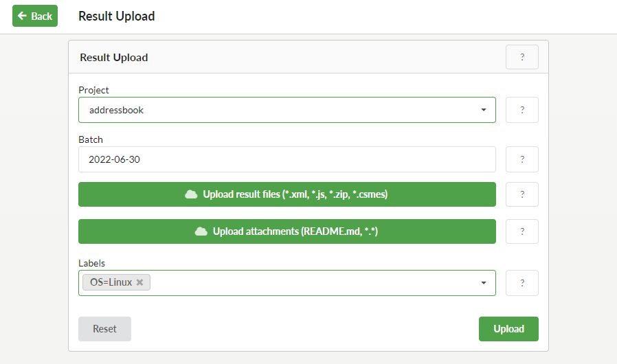Click the cloud icon beside Upload attachments
Screen dimensions: 617x364
201,231
